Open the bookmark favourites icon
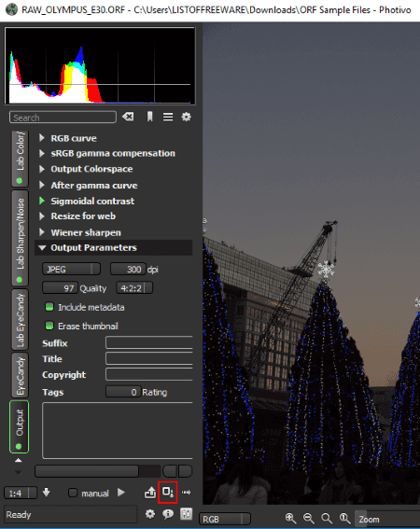Screen dimensions: 420x529 click(149, 117)
